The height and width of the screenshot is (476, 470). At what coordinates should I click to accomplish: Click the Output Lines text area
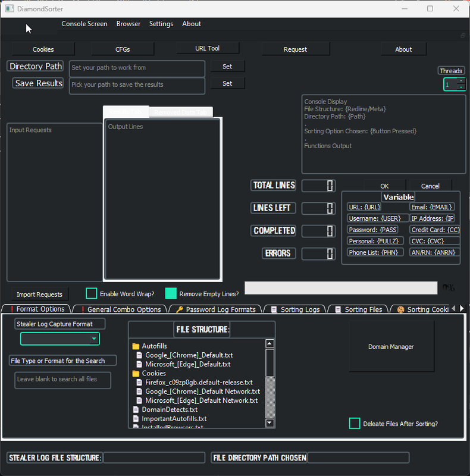[162, 199]
